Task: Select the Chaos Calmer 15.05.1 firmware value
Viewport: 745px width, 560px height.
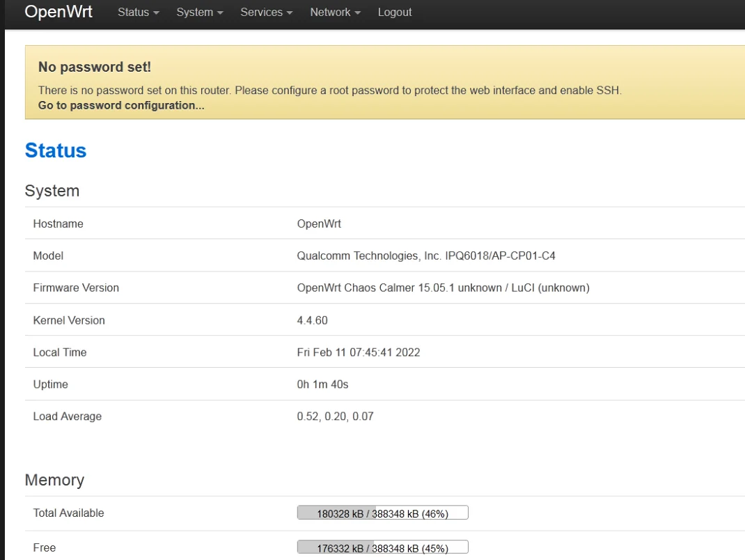Action: click(443, 288)
